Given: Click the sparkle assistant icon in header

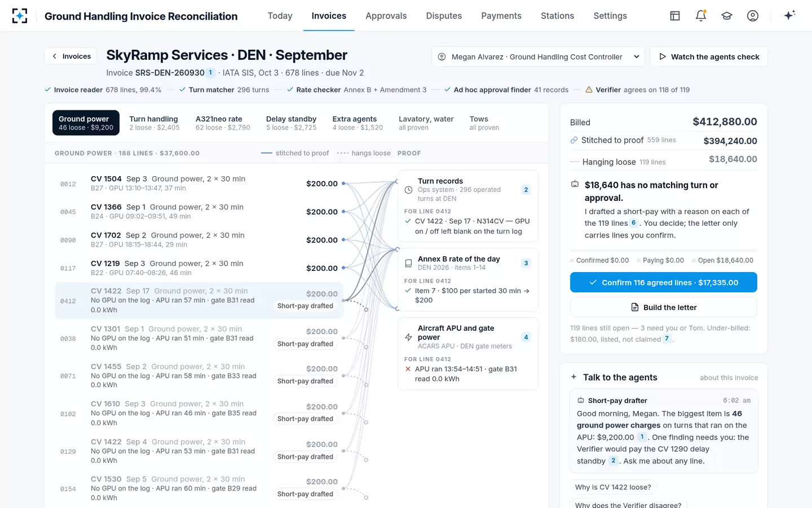Looking at the screenshot, I should pos(789,15).
